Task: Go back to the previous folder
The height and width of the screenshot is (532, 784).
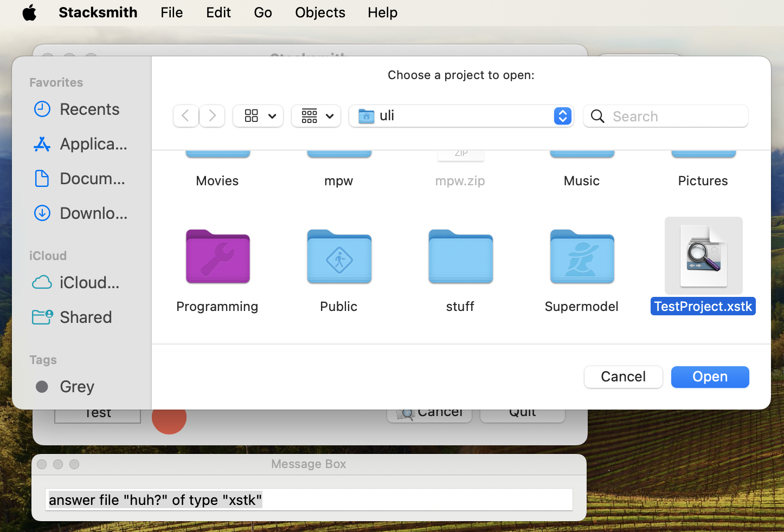Action: coord(185,116)
